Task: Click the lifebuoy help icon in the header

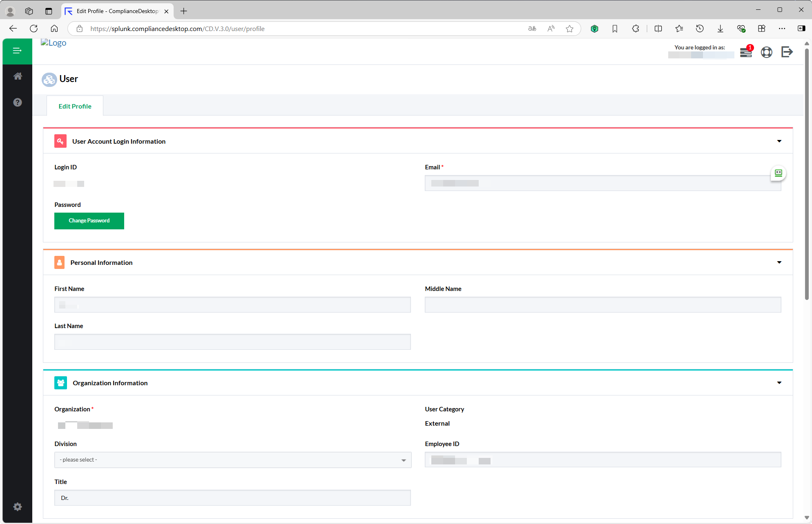Action: click(767, 52)
